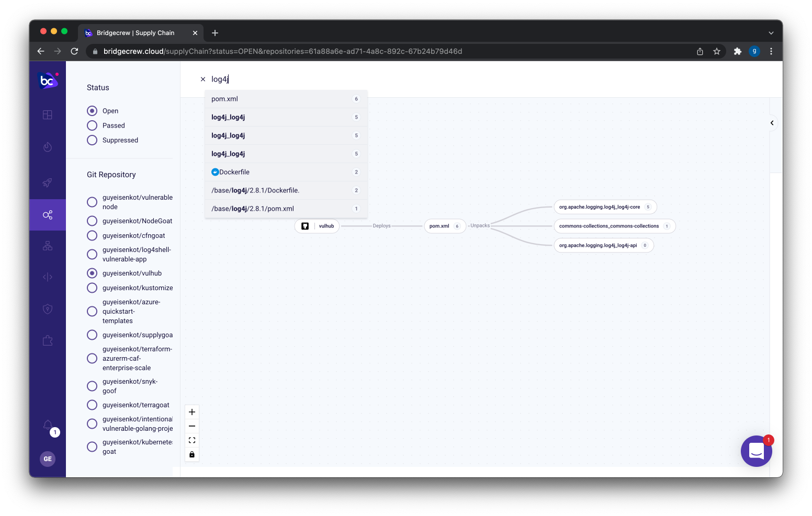Zoom out the graph with minus button

[x=192, y=426]
